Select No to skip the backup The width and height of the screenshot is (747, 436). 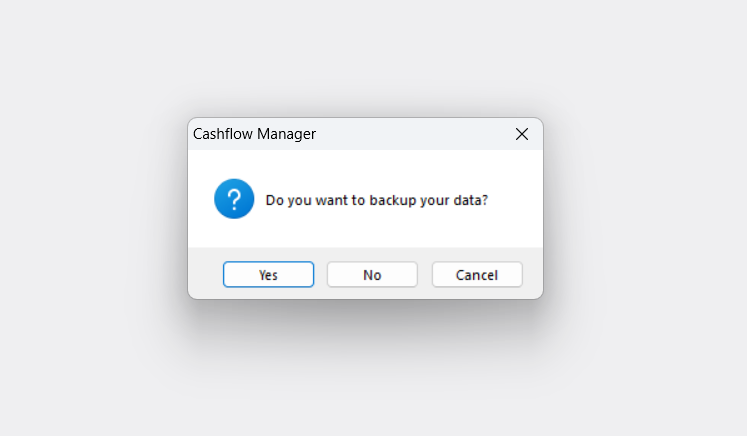(x=372, y=274)
